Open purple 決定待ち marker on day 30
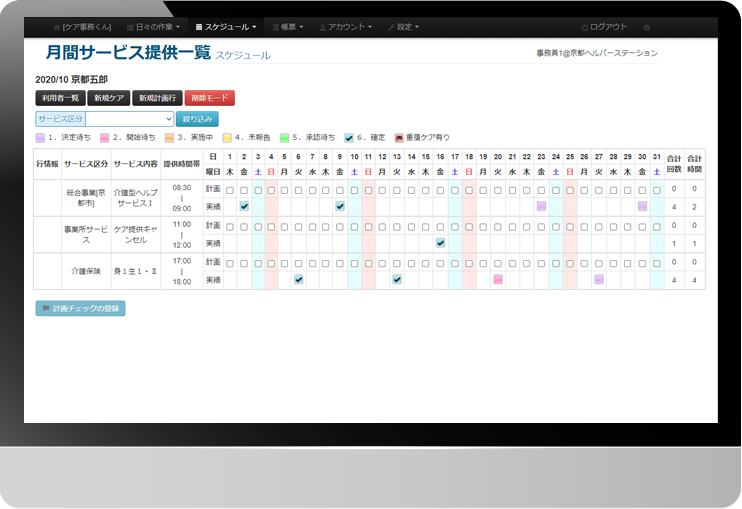The image size is (742, 509). point(642,206)
